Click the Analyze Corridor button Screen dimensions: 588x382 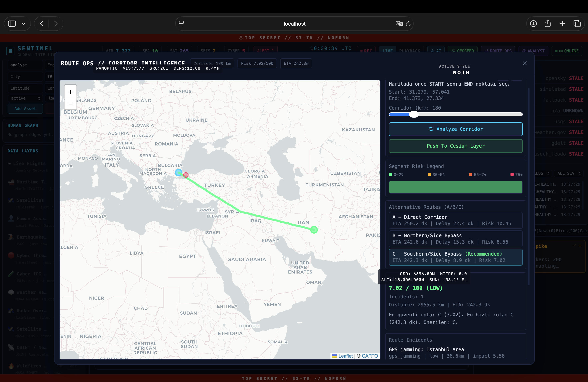(456, 129)
